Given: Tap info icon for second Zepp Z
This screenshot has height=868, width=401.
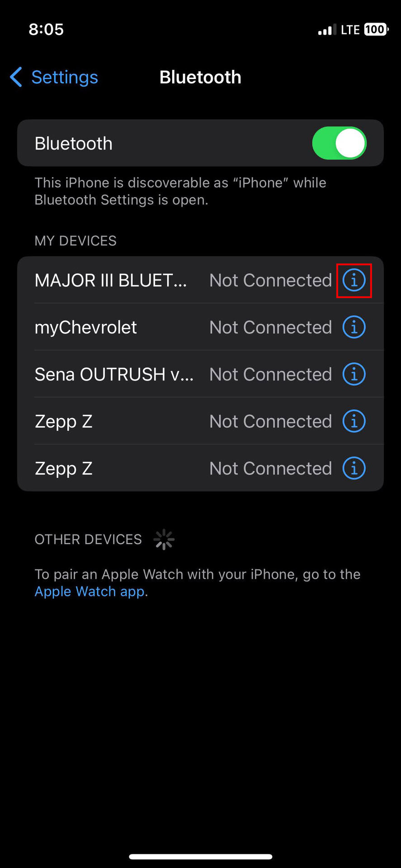Looking at the screenshot, I should [354, 468].
